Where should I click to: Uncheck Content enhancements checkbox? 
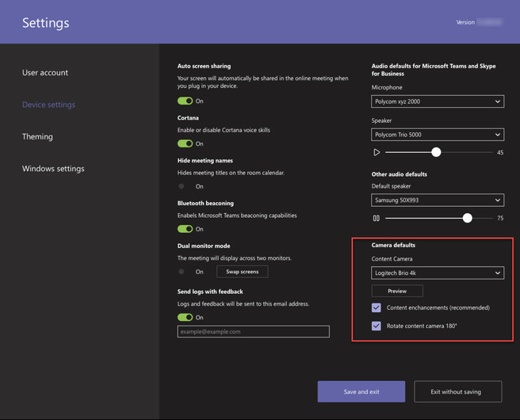tap(376, 308)
